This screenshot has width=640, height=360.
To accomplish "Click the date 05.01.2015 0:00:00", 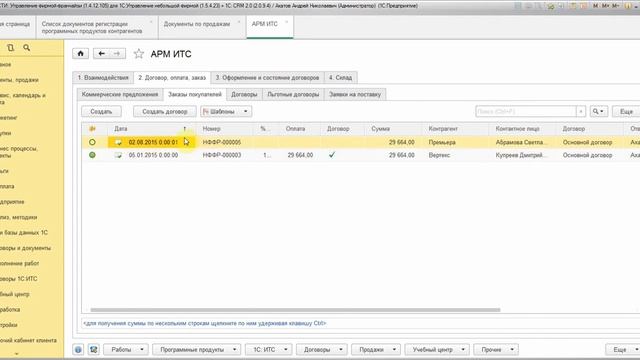I will pyautogui.click(x=153, y=155).
